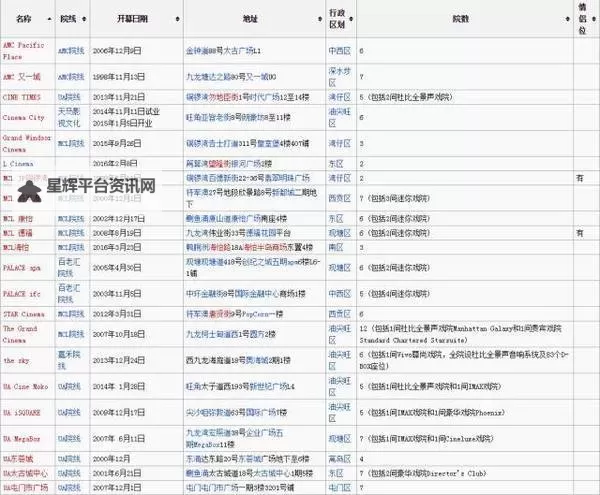Click the 国际金融中心 address link
This screenshot has height=495, width=600.
(257, 294)
